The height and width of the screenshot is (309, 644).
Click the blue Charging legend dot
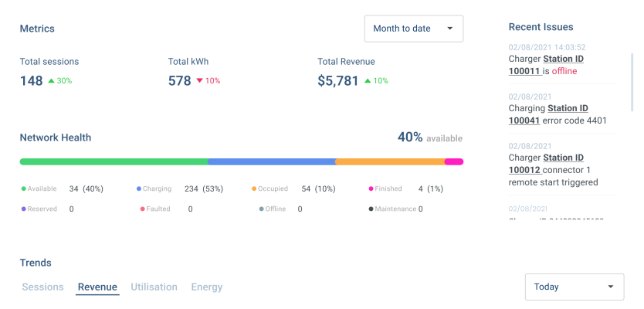point(139,188)
